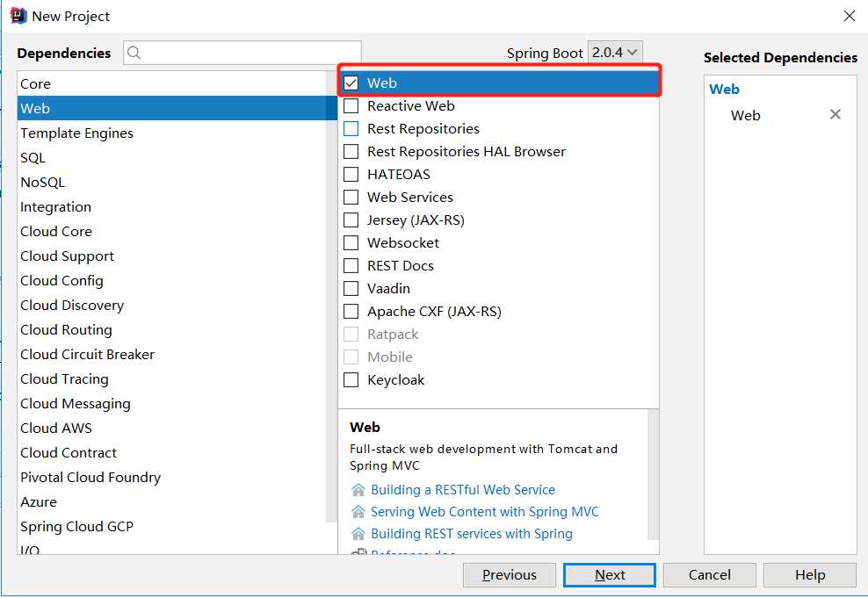
Task: Select the Cloud Tracing category
Action: click(x=171, y=379)
